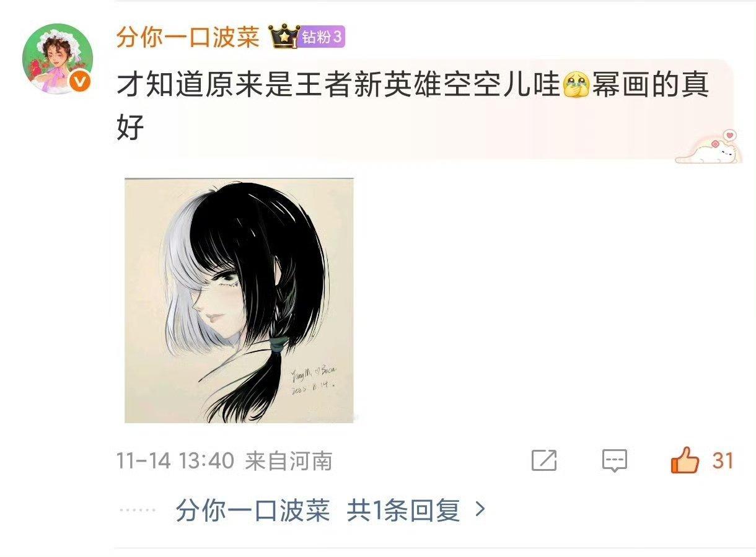The image size is (756, 557).
Task: Tap the like count 31
Action: (x=723, y=461)
